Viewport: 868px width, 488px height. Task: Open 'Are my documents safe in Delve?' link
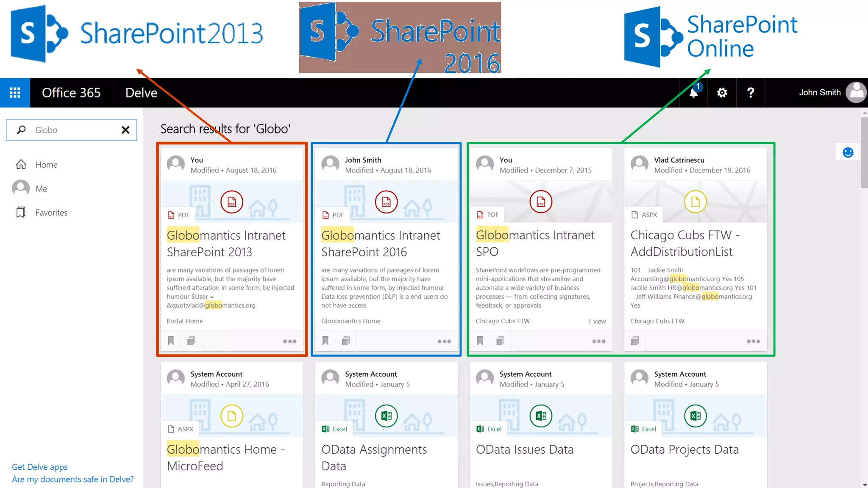(x=72, y=479)
